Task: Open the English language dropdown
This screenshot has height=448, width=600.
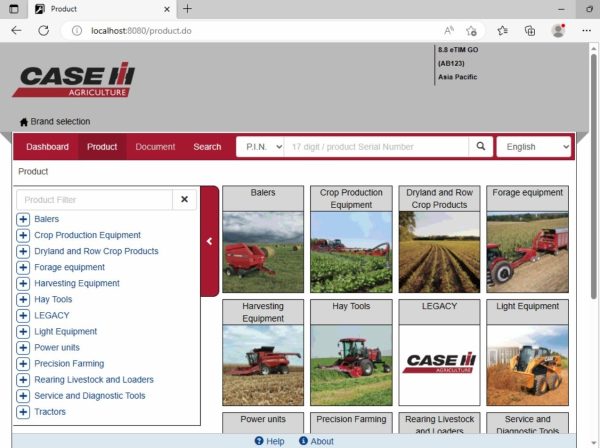Action: [534, 147]
